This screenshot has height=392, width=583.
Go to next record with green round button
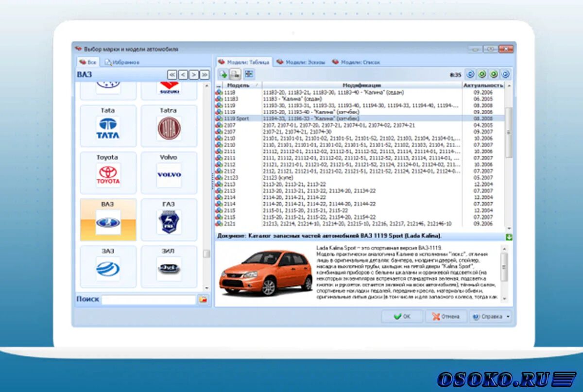(x=494, y=74)
